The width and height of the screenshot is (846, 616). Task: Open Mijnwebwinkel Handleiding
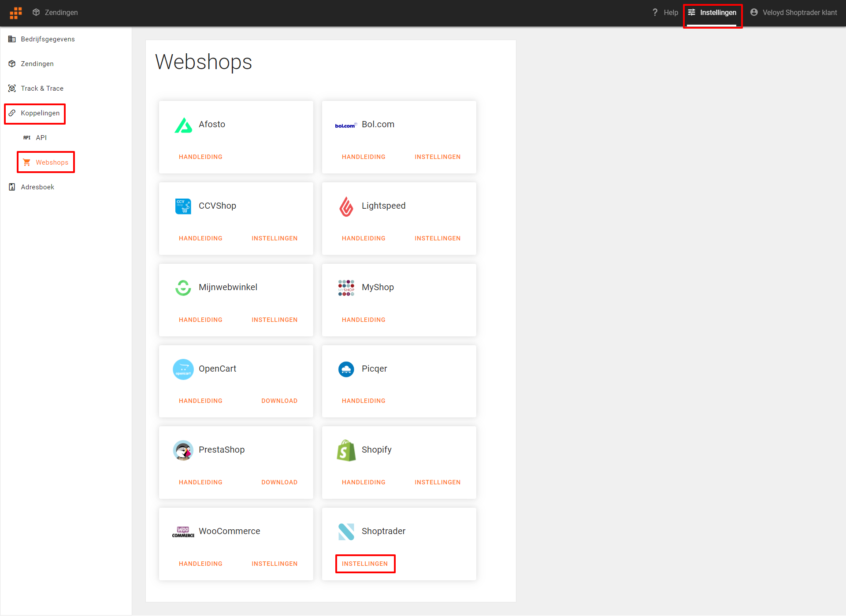tap(200, 320)
